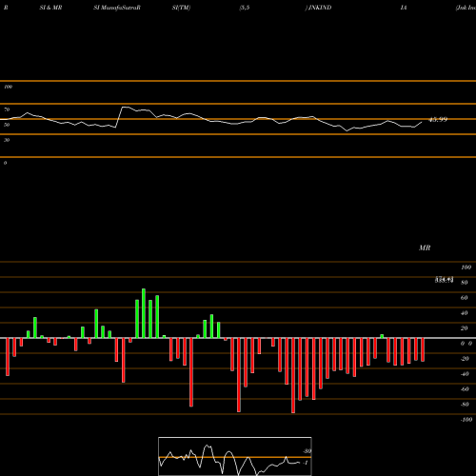The image size is (476, 476).
Task: Click the MR axis label 80
Action: pos(465,283)
